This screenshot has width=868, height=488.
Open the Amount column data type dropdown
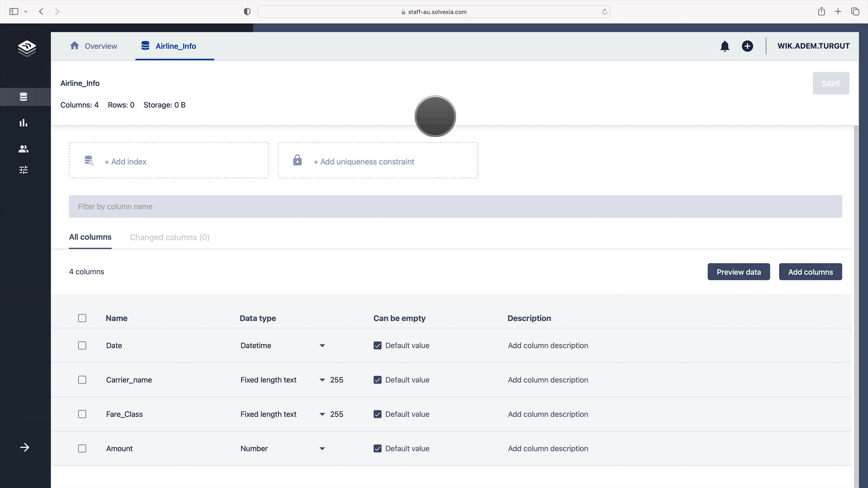click(322, 449)
